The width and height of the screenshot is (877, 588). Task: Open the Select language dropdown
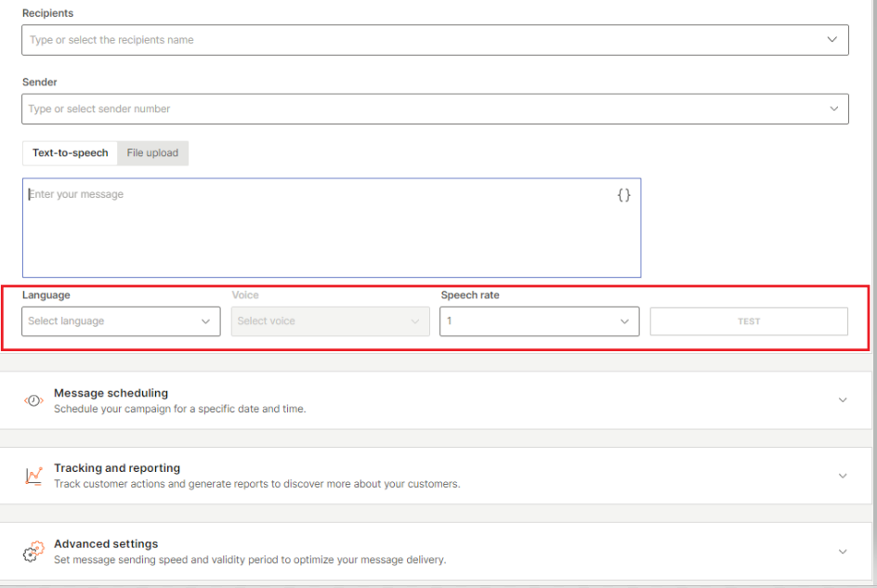pyautogui.click(x=121, y=321)
